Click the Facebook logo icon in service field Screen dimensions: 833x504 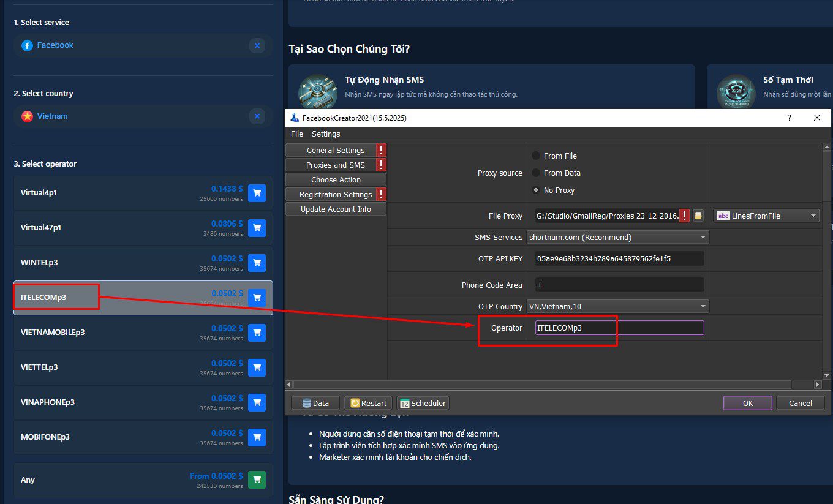(27, 45)
